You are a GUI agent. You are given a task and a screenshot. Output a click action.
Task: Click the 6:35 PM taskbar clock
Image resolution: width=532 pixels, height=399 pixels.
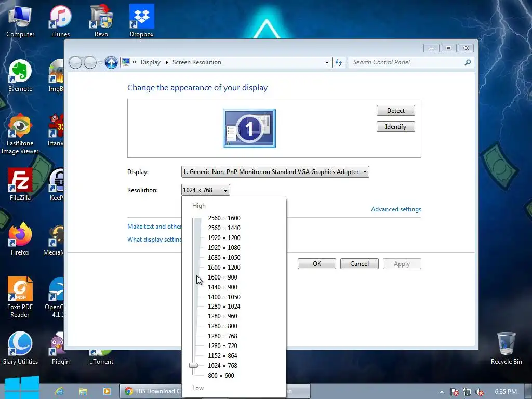pos(506,392)
